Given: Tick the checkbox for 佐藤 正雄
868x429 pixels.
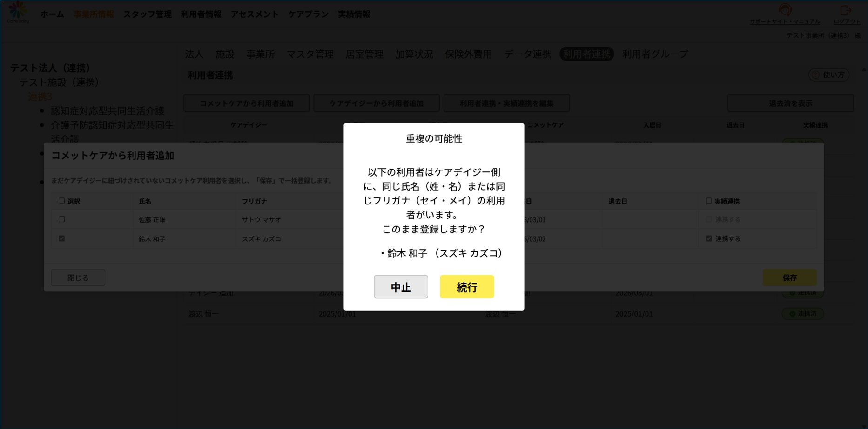Looking at the screenshot, I should point(61,219).
